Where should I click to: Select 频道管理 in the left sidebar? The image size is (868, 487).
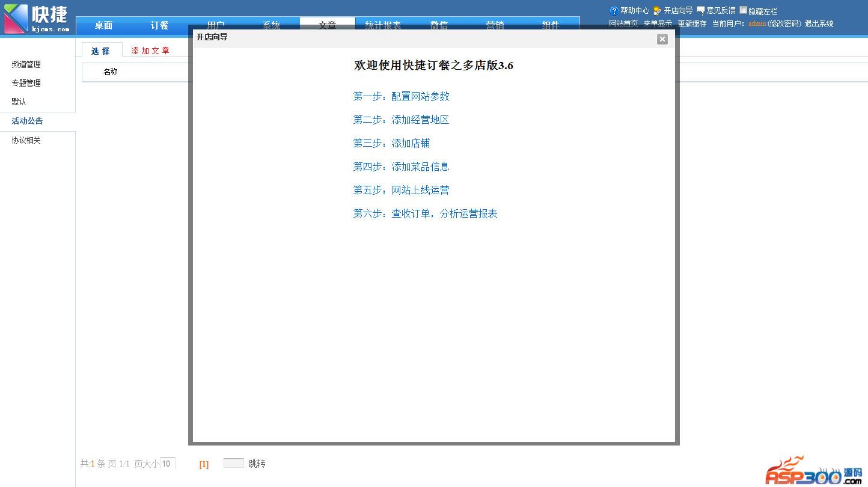point(26,64)
